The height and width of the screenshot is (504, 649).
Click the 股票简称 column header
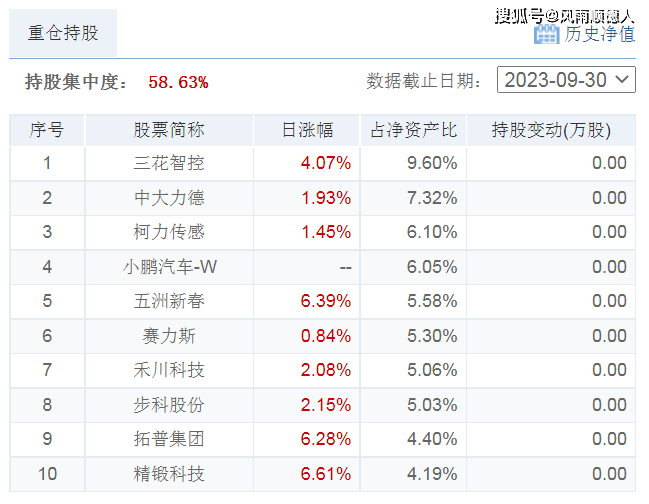(x=169, y=130)
